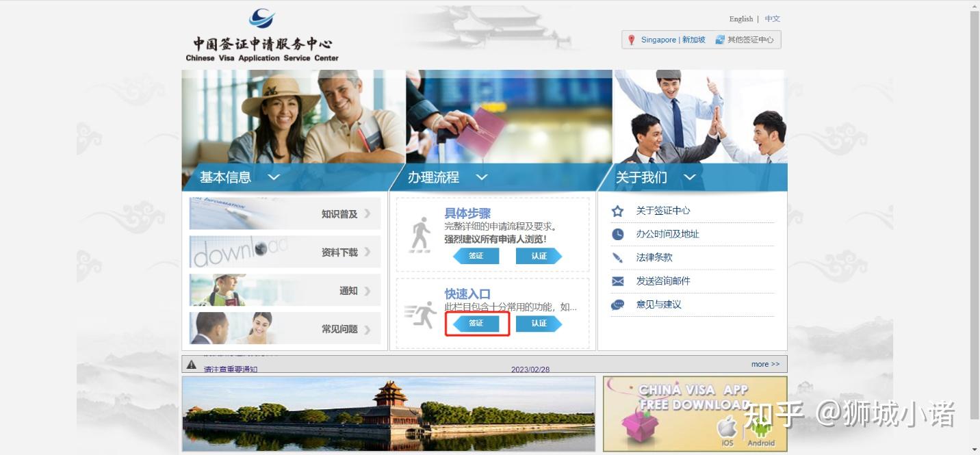
Task: Open 常见问题 menu item
Action: pyautogui.click(x=285, y=328)
